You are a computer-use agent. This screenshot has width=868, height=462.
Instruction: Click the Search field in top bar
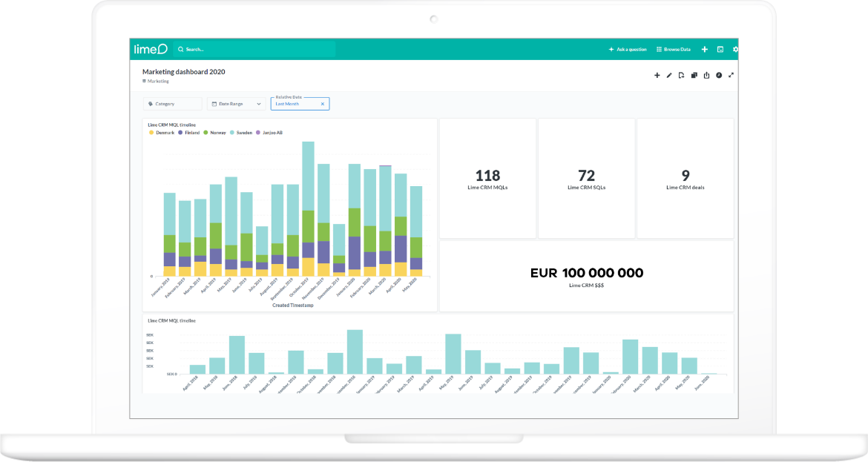[x=254, y=49]
